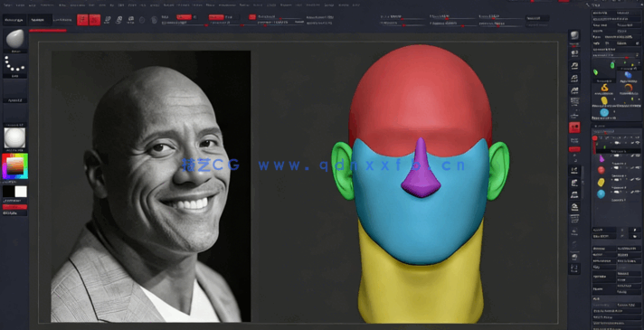Select the white main color swatch

[21, 192]
